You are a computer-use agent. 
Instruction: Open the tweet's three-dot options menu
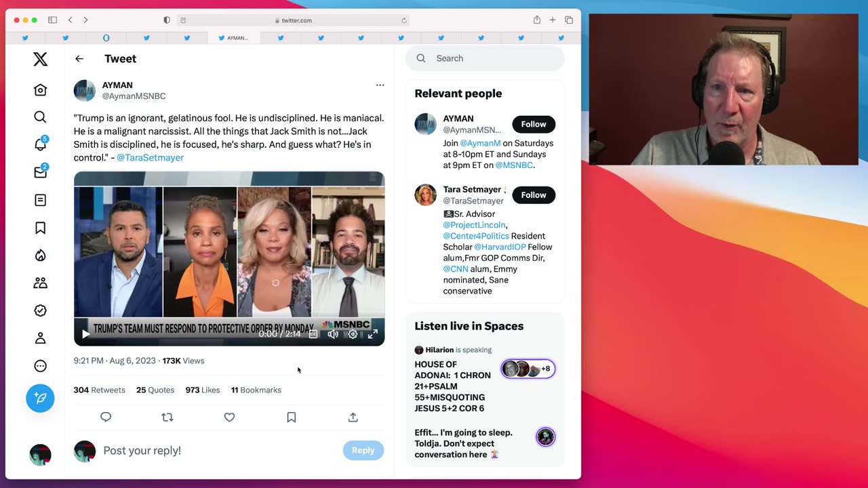380,85
